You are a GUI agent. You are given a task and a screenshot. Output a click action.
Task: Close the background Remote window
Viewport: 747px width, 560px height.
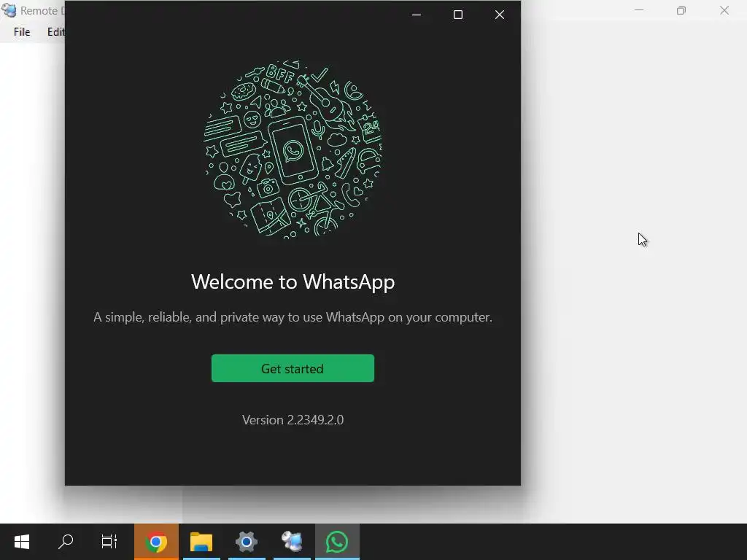pyautogui.click(x=724, y=10)
